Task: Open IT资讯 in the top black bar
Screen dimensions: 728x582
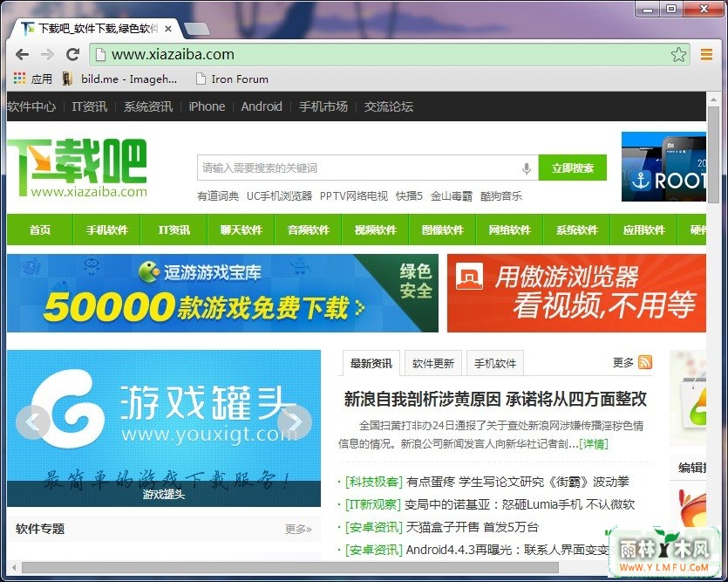Action: [89, 106]
